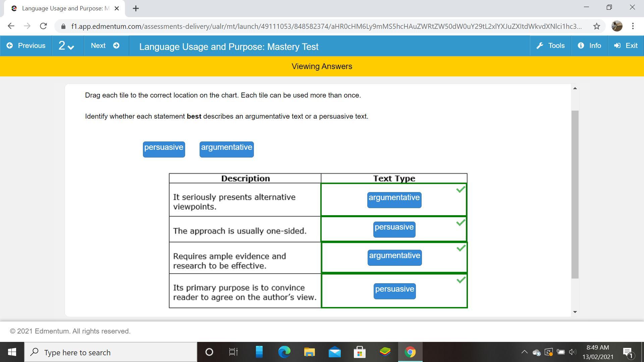This screenshot has height=362, width=644.
Task: Exit the mastery test
Action: 626,46
